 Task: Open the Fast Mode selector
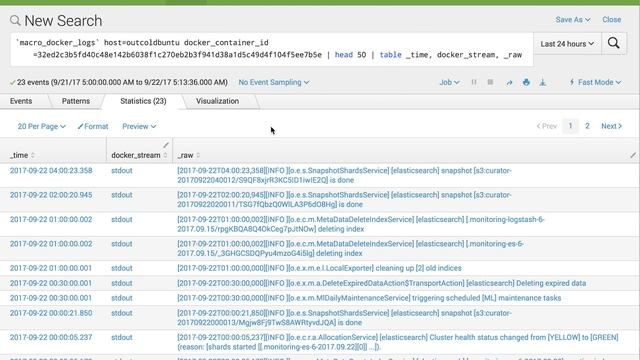coord(595,82)
